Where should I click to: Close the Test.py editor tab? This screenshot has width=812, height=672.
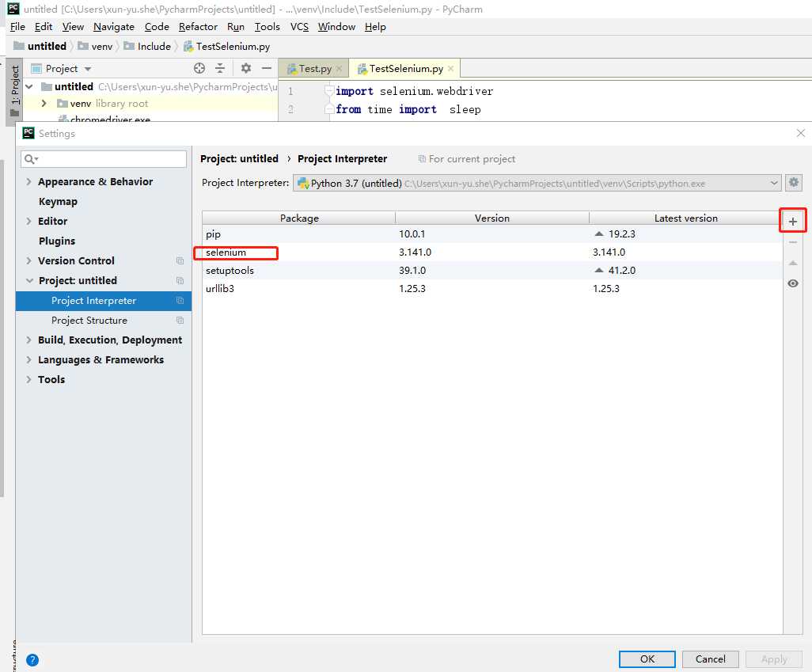tap(340, 68)
